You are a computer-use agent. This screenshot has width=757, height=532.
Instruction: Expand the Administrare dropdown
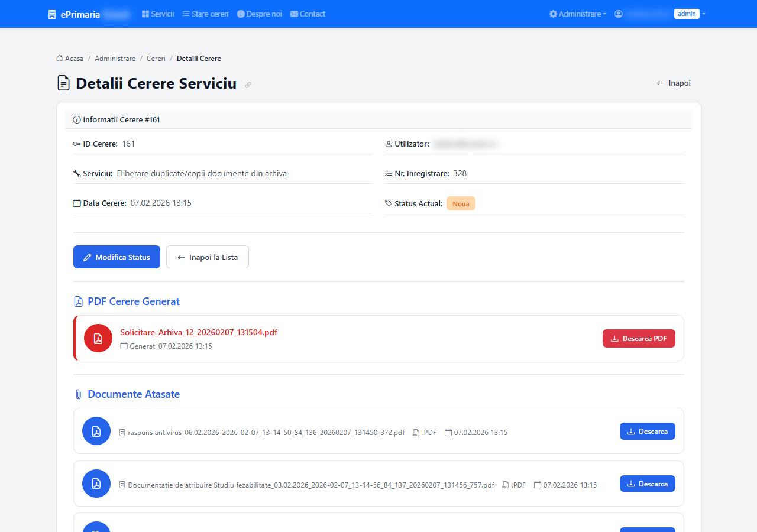click(578, 14)
